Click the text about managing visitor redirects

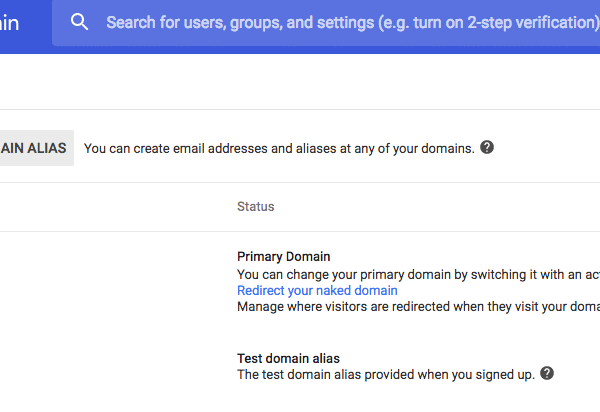tap(400, 307)
